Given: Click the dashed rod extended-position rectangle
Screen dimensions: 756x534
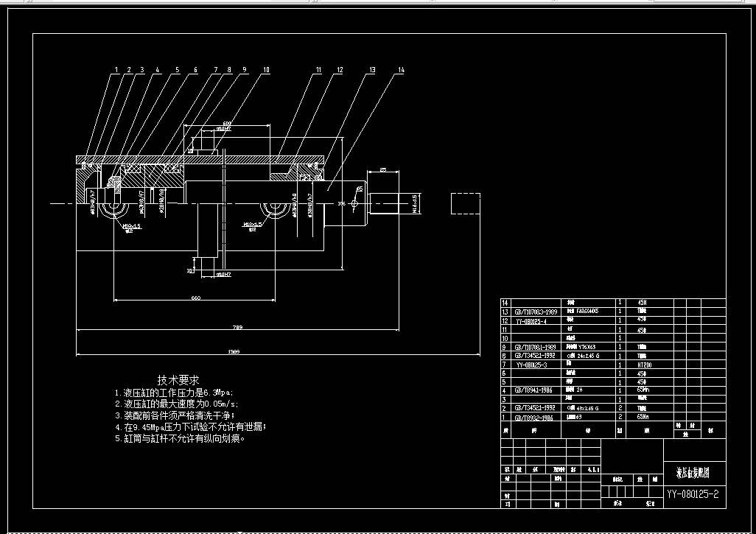Looking at the screenshot, I should click(465, 203).
